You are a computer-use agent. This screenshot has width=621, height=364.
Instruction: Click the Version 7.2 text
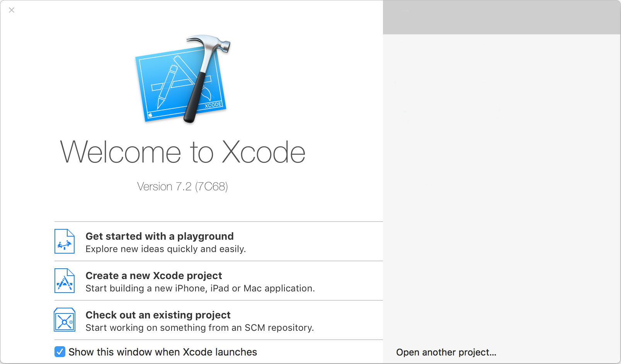(x=182, y=186)
